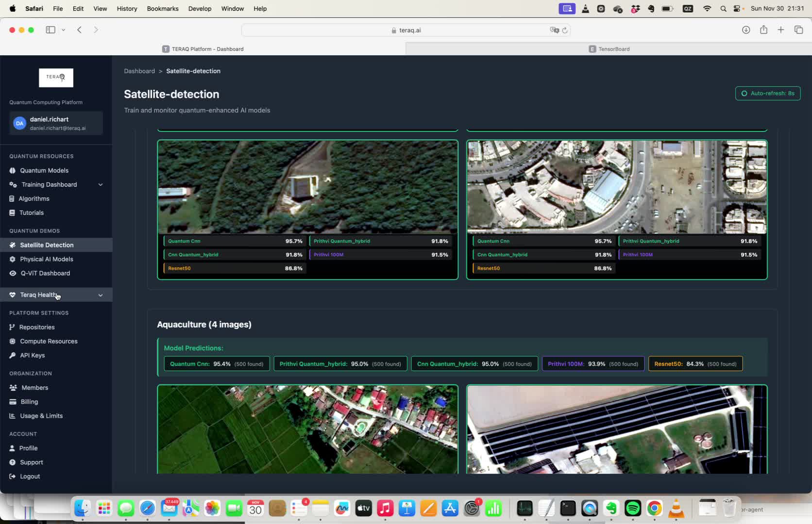Collapse the Teraq Health section
This screenshot has height=524, width=812.
[100, 295]
